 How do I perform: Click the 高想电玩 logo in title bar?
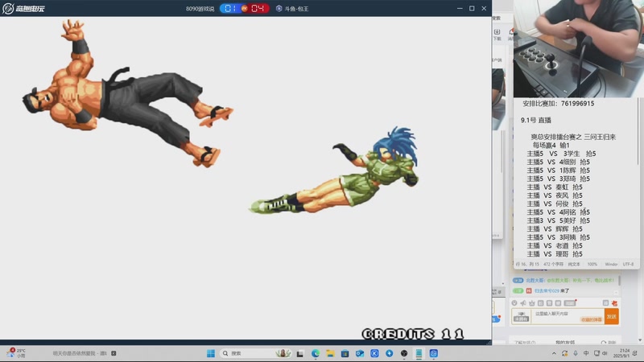pos(23,8)
